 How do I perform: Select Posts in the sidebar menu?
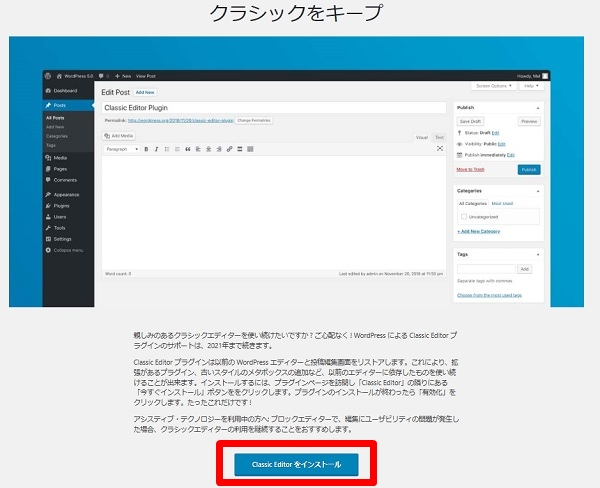(60, 105)
